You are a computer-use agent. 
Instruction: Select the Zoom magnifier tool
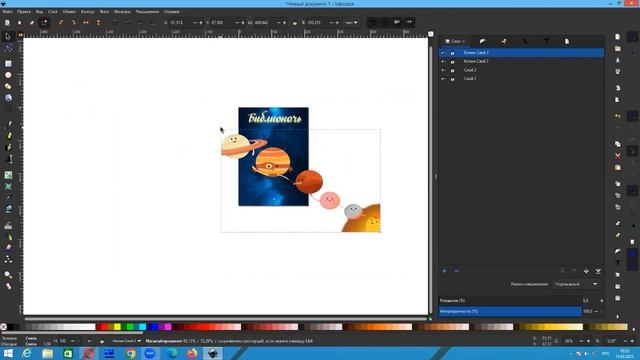pyautogui.click(x=8, y=275)
